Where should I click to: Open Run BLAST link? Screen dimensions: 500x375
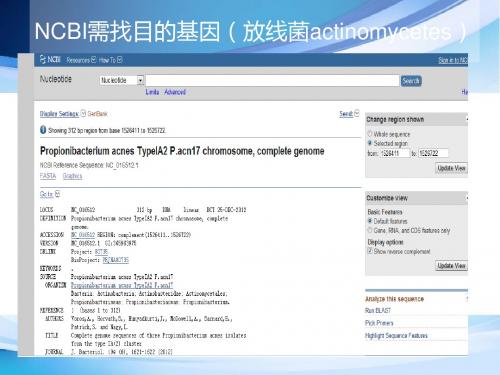pos(378,311)
